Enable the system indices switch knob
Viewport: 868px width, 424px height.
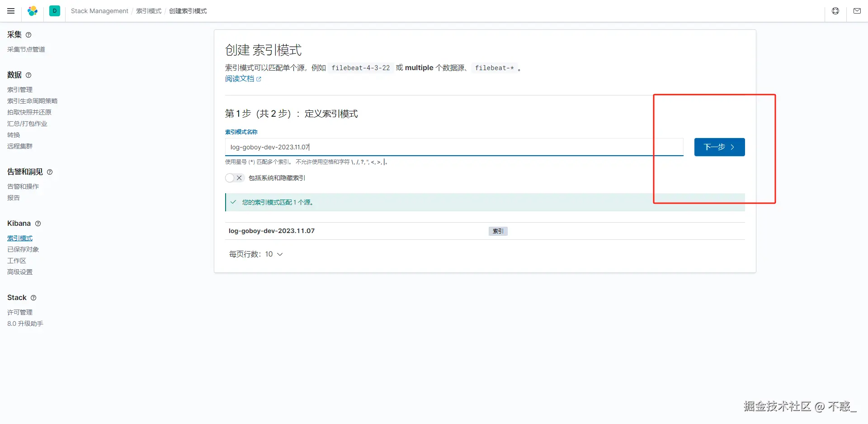pos(230,178)
